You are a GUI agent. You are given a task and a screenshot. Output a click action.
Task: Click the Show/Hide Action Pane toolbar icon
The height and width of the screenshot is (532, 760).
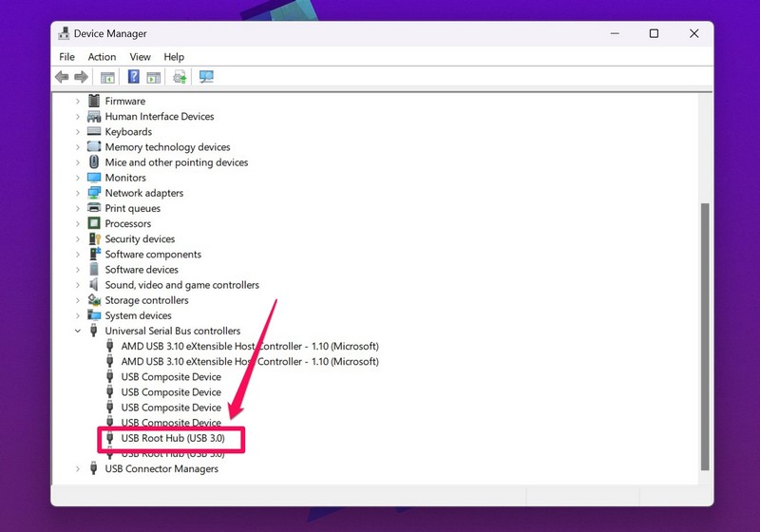[x=152, y=77]
